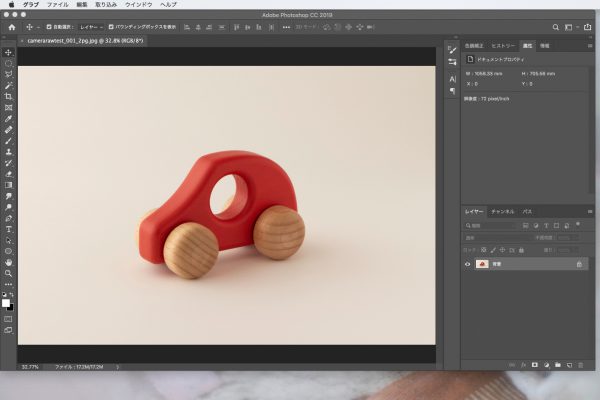Viewport: 600px width, 400px height.
Task: Activate the Zoom tool in the toolbar
Action: tap(9, 272)
